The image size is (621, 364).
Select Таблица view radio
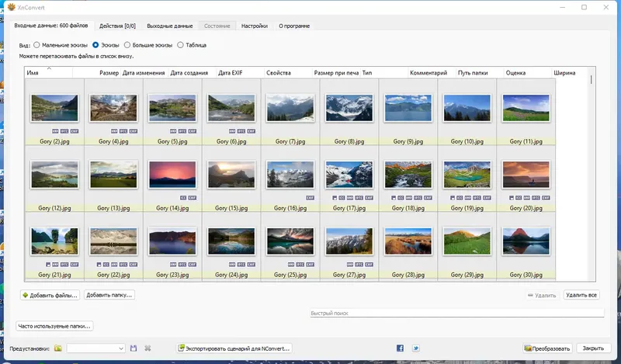(180, 45)
